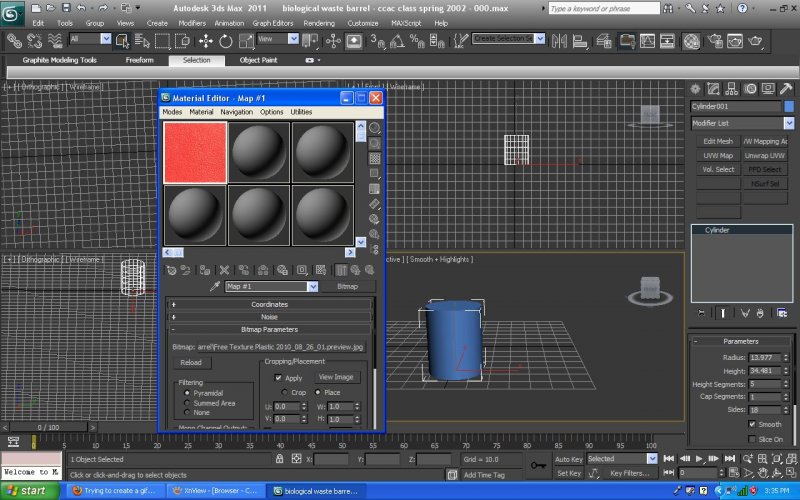Open the Map #1 name dropdown
Screen dimensions: 800x500
pos(313,287)
